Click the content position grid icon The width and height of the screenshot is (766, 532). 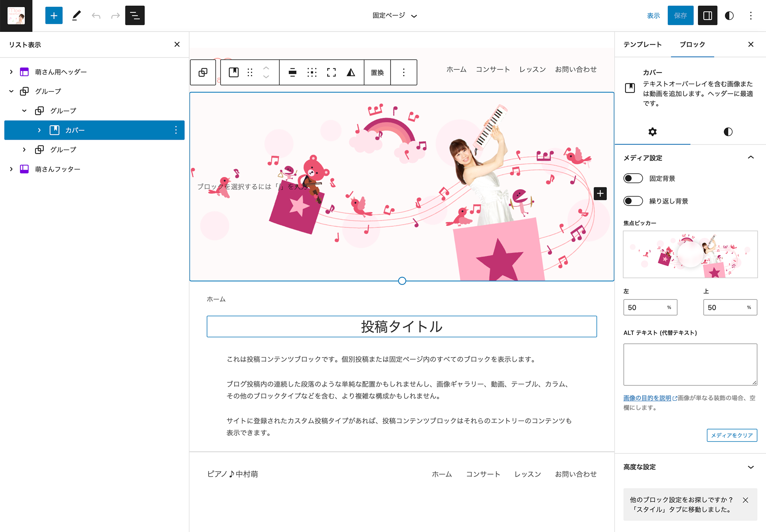(312, 72)
